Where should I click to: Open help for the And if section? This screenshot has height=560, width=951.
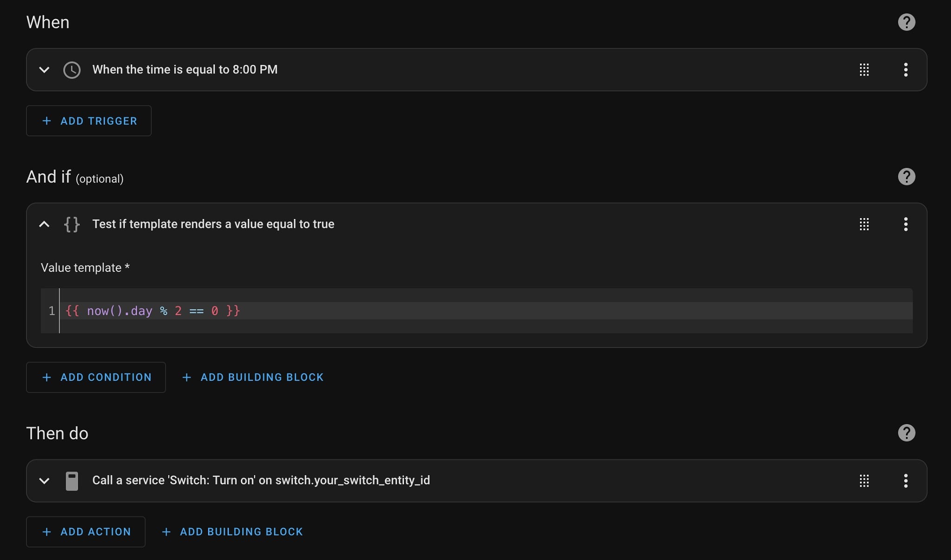[906, 177]
